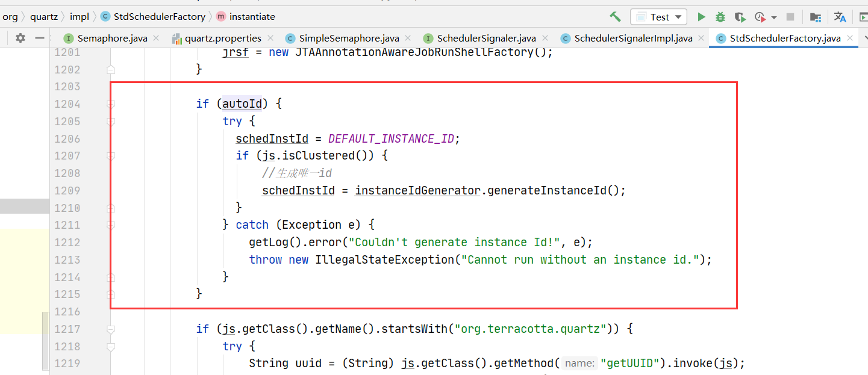The width and height of the screenshot is (868, 375).
Task: Open the Test run configuration dropdown
Action: coord(659,17)
